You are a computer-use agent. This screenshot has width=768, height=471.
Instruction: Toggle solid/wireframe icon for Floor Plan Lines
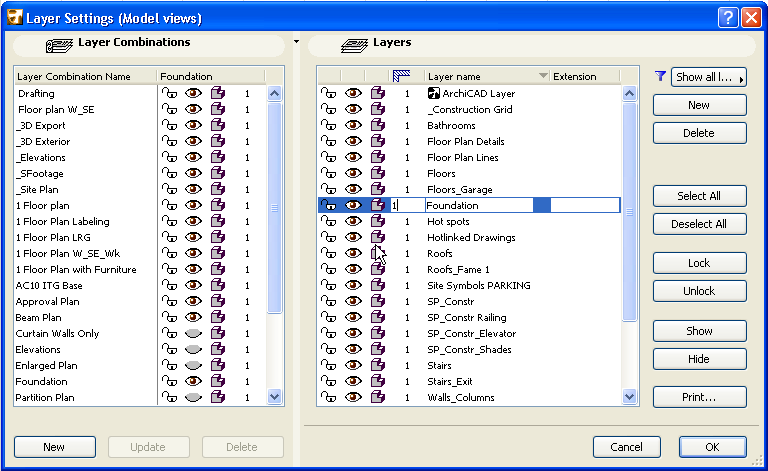[378, 157]
